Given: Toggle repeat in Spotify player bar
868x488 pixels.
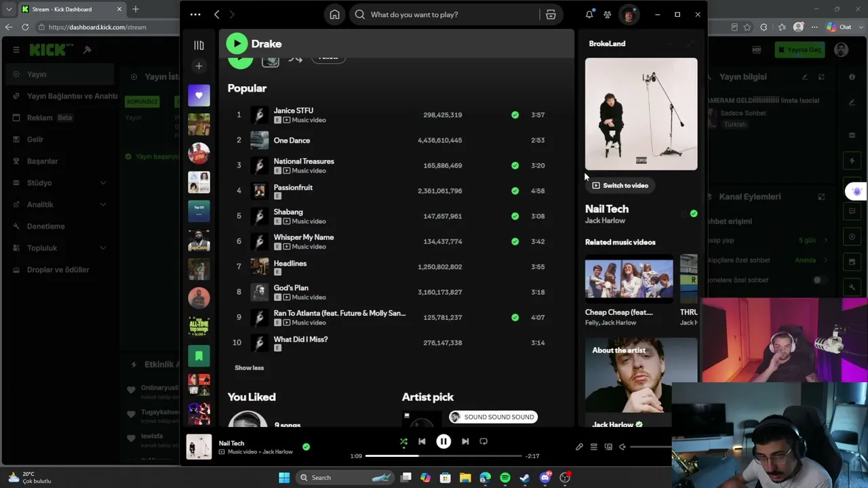Looking at the screenshot, I should tap(484, 441).
